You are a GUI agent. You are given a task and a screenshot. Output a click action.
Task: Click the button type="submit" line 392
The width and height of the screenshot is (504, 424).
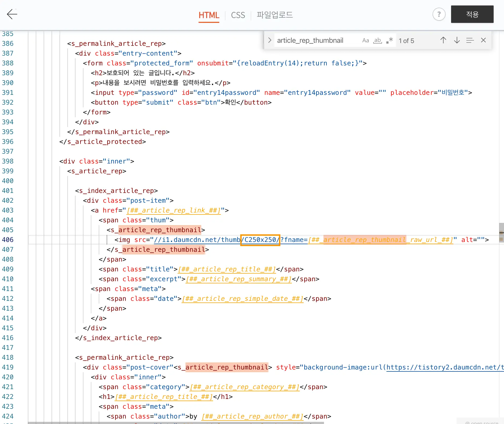point(181,102)
